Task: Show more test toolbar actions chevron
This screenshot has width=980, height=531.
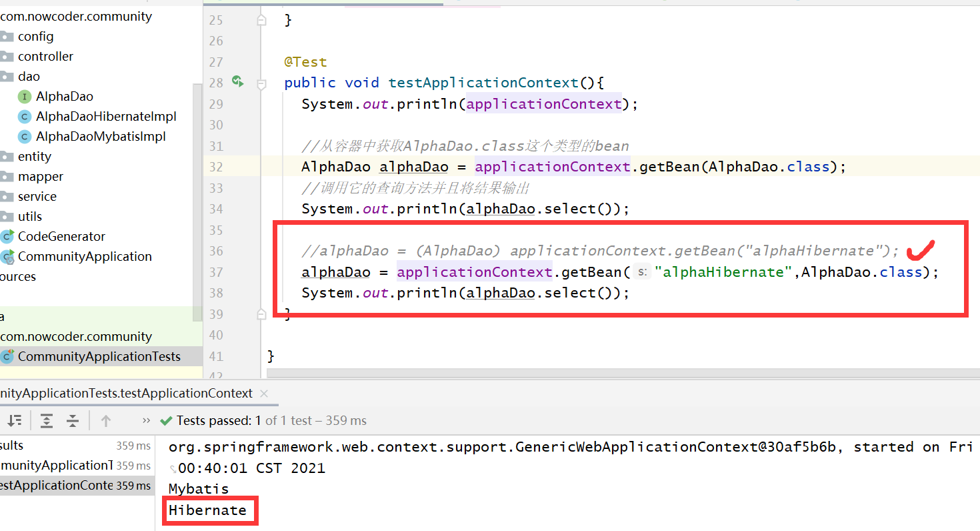Action: tap(146, 420)
